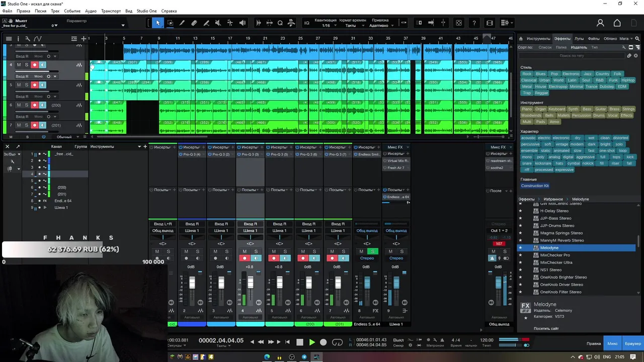This screenshot has height=362, width=644.
Task: Select the Rock style tag
Action: click(x=527, y=74)
